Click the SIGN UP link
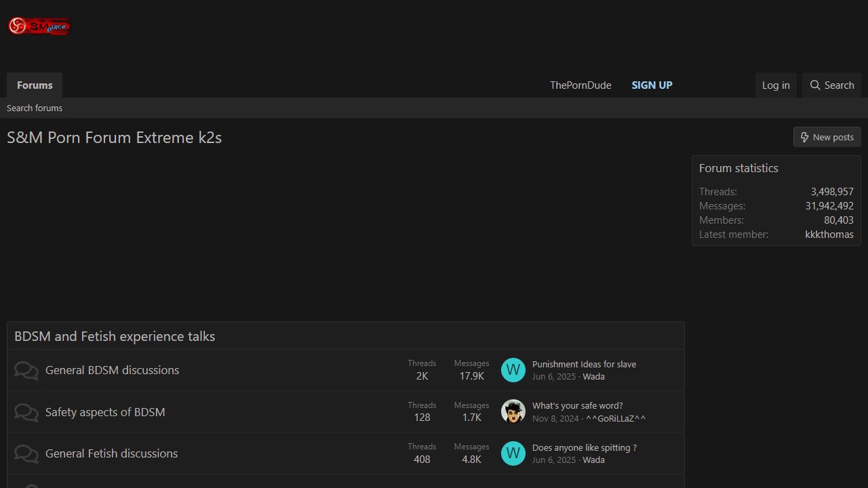This screenshot has width=868, height=488. coord(652,85)
